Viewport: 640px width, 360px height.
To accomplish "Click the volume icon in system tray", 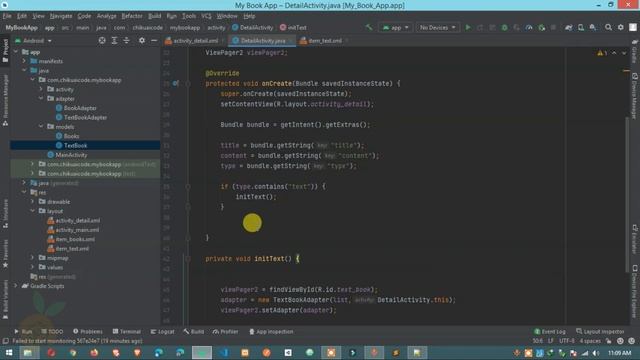I will pyautogui.click(x=596, y=353).
